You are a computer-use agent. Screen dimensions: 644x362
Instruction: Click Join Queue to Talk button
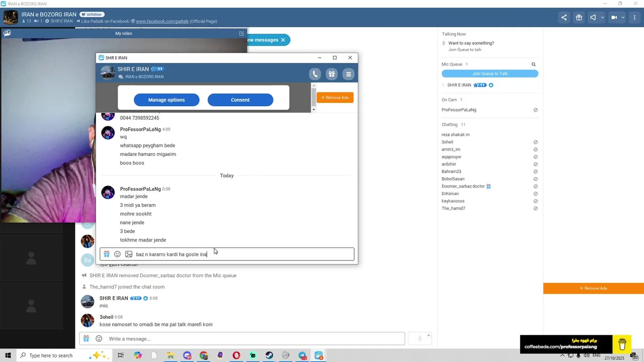(490, 74)
